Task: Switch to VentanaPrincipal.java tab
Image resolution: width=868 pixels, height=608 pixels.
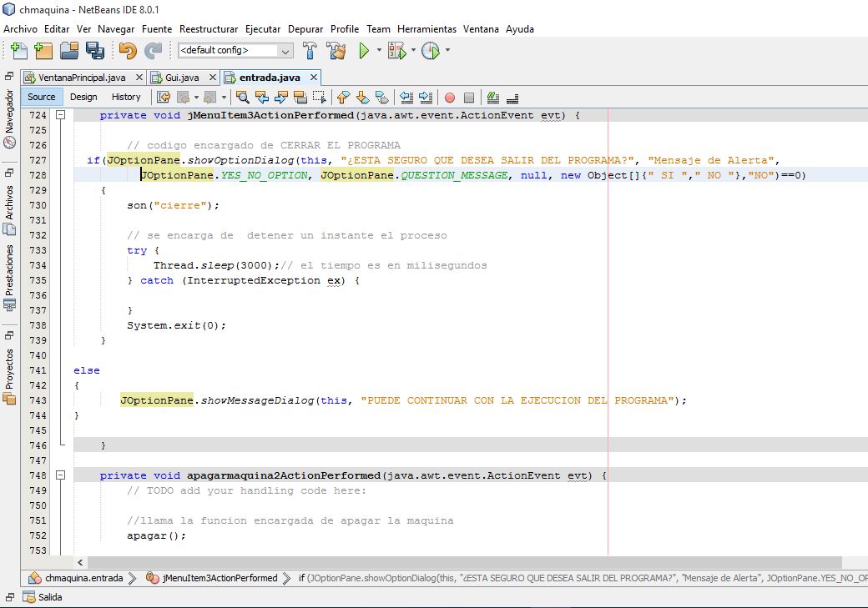Action: (x=82, y=78)
